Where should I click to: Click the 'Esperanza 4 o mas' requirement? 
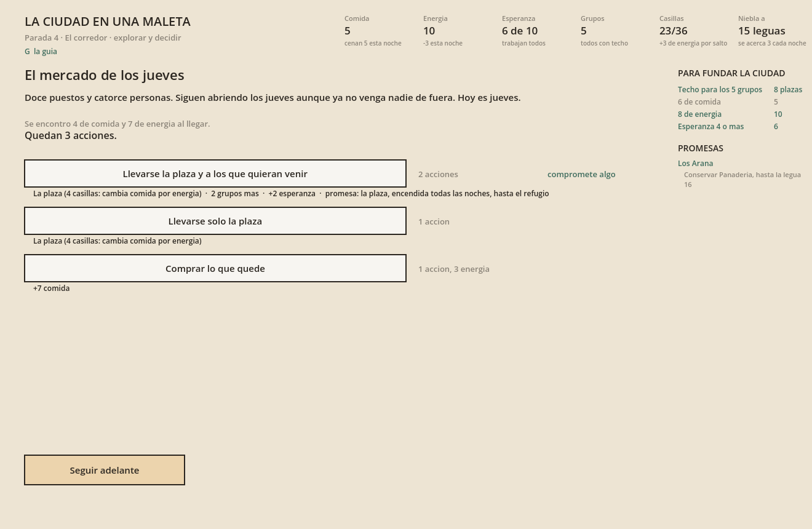coord(710,127)
